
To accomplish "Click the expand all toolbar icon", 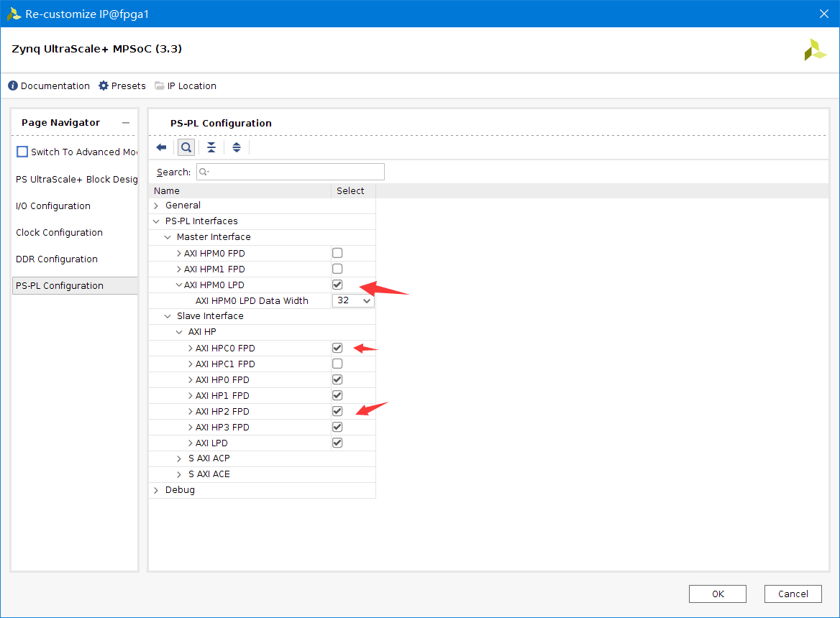I will [236, 148].
